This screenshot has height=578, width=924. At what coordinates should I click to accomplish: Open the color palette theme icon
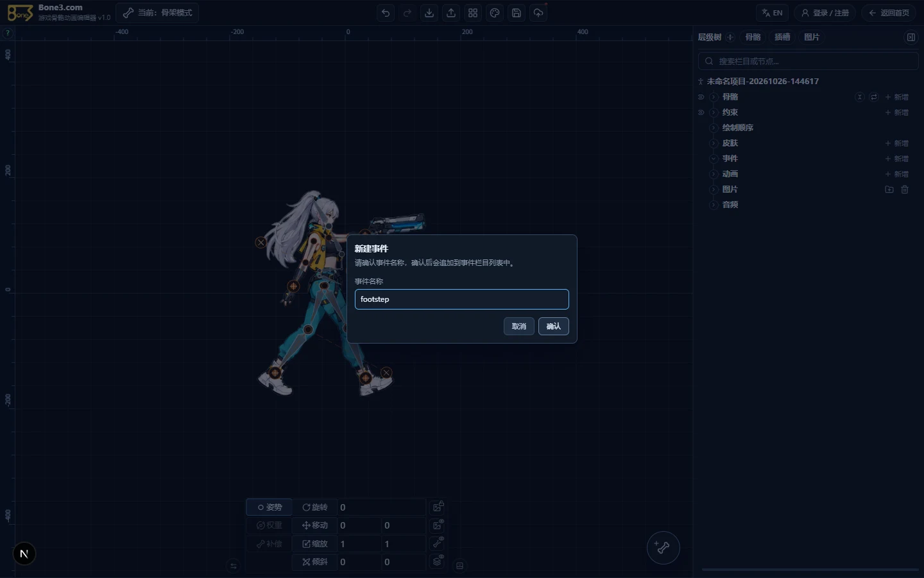point(495,13)
